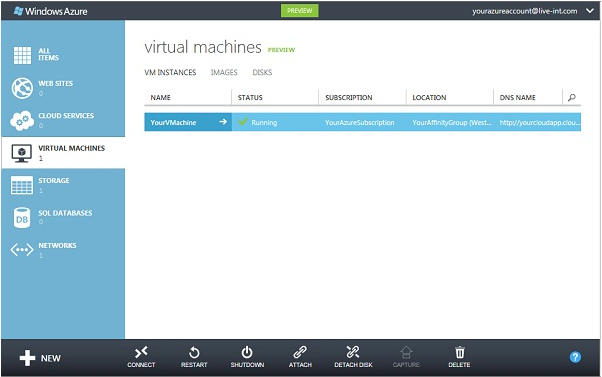This screenshot has height=377, width=602.
Task: Click the account email yourazureaccount@live-int.com
Action: pos(524,11)
